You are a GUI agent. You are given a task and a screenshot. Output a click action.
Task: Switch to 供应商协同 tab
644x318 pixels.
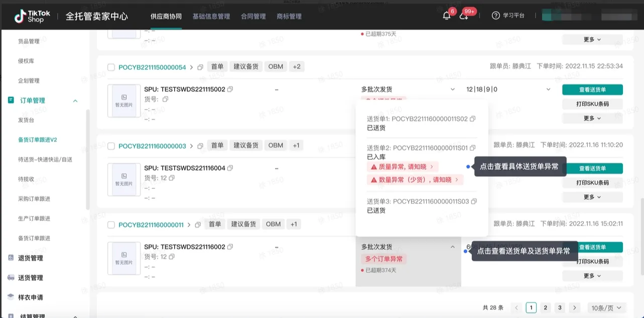tap(166, 16)
